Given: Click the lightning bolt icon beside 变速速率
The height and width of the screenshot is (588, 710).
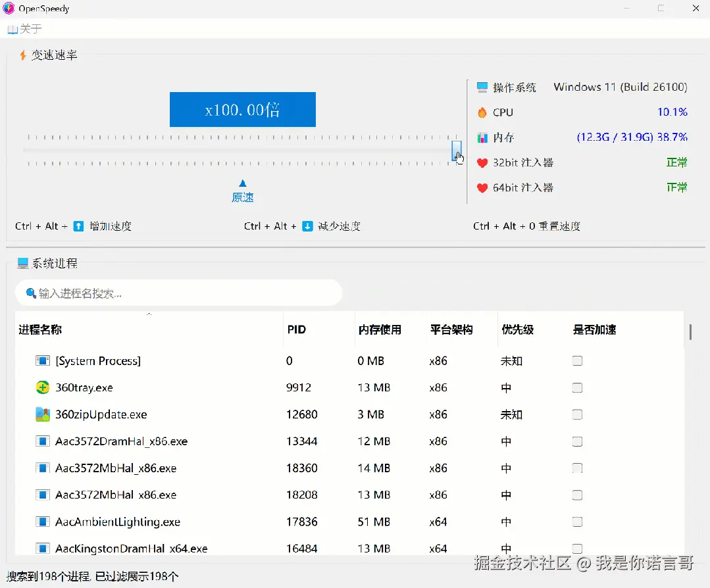Looking at the screenshot, I should [22, 55].
